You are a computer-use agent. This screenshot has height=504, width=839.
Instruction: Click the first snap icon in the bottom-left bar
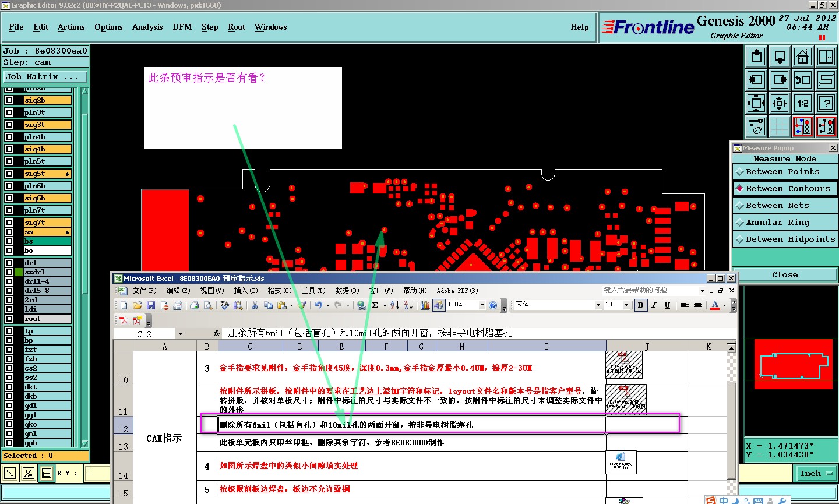pyautogui.click(x=10, y=473)
